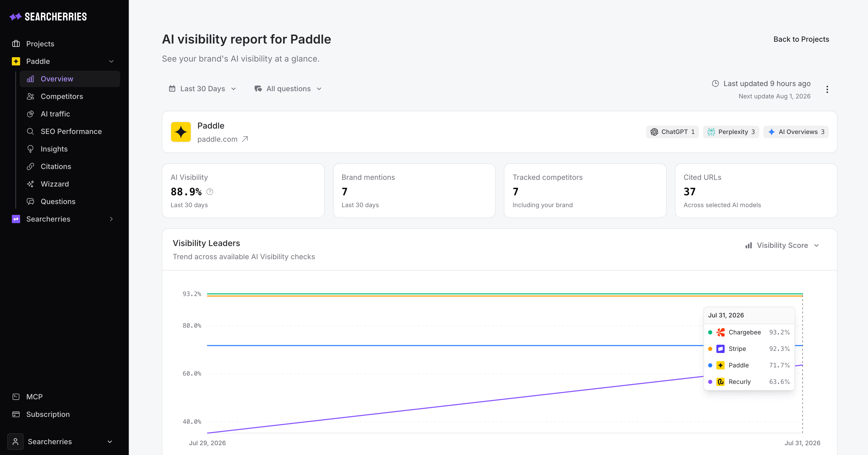The height and width of the screenshot is (455, 868).
Task: Click the orange Stripe legend dot
Action: (710, 349)
